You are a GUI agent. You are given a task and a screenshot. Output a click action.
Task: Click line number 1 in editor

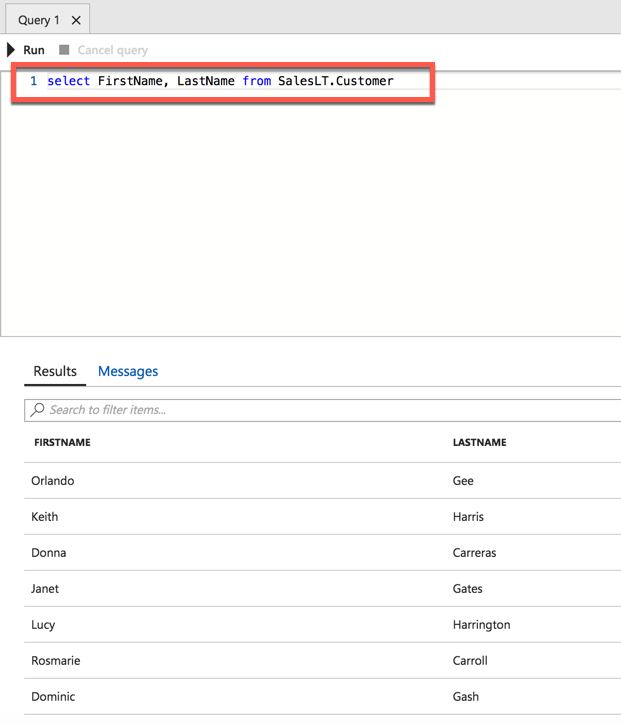click(33, 81)
